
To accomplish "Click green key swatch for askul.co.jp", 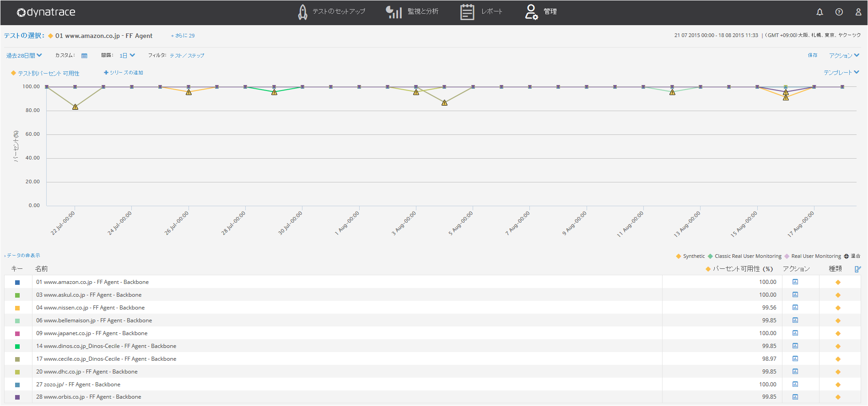I will [x=17, y=295].
